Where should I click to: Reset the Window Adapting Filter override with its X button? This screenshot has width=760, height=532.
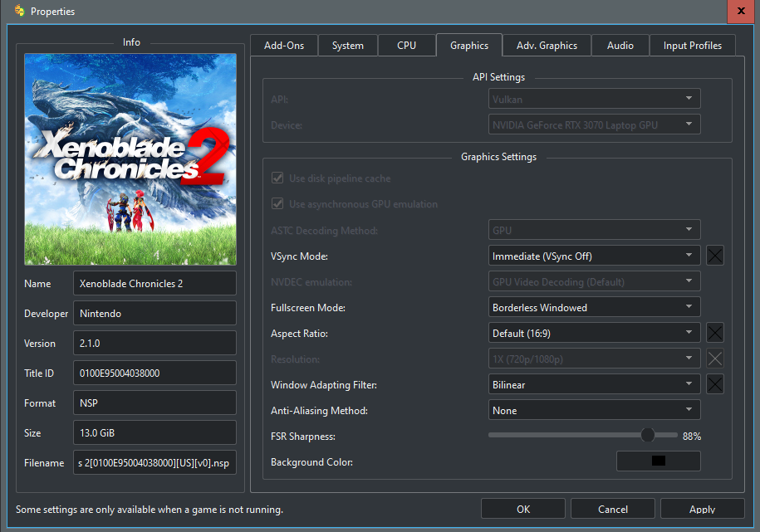[715, 384]
